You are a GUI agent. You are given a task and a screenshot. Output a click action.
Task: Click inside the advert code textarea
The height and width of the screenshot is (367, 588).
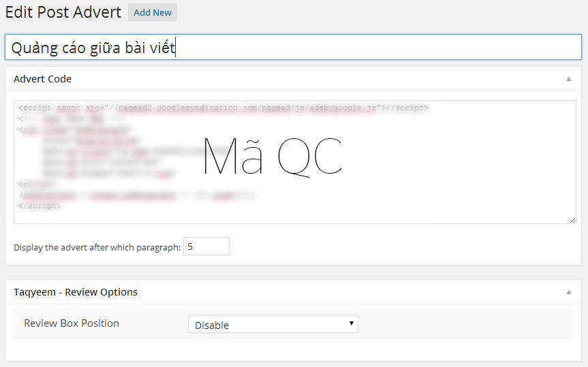[295, 162]
